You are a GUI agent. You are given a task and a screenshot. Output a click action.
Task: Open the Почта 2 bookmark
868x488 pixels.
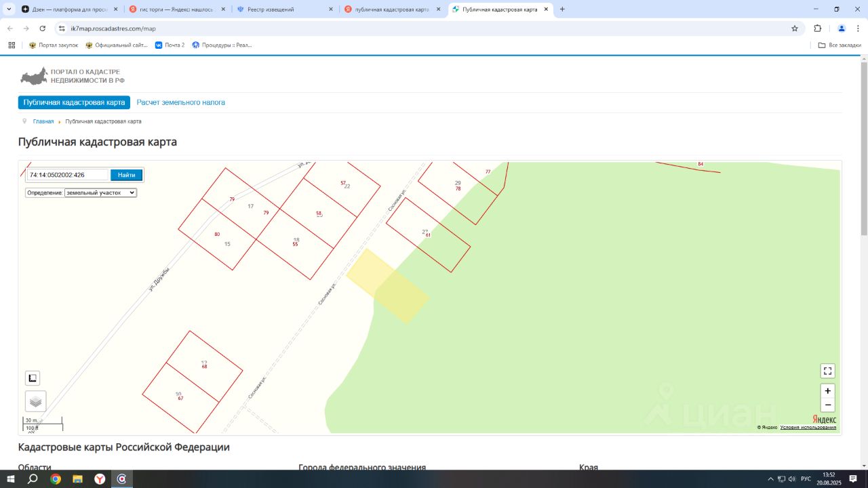click(x=170, y=45)
